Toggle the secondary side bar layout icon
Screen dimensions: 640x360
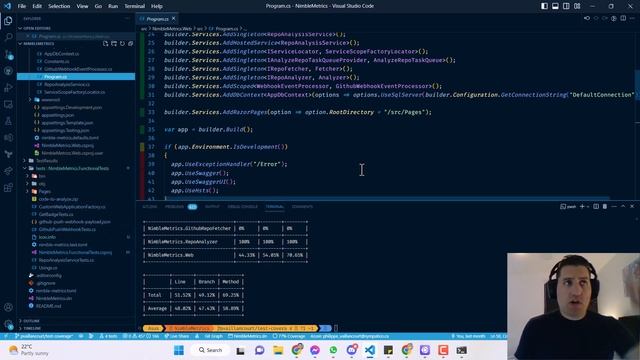click(566, 6)
